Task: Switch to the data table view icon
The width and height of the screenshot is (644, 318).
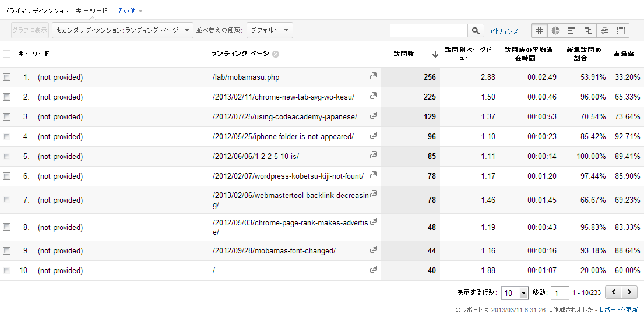Action: [539, 30]
